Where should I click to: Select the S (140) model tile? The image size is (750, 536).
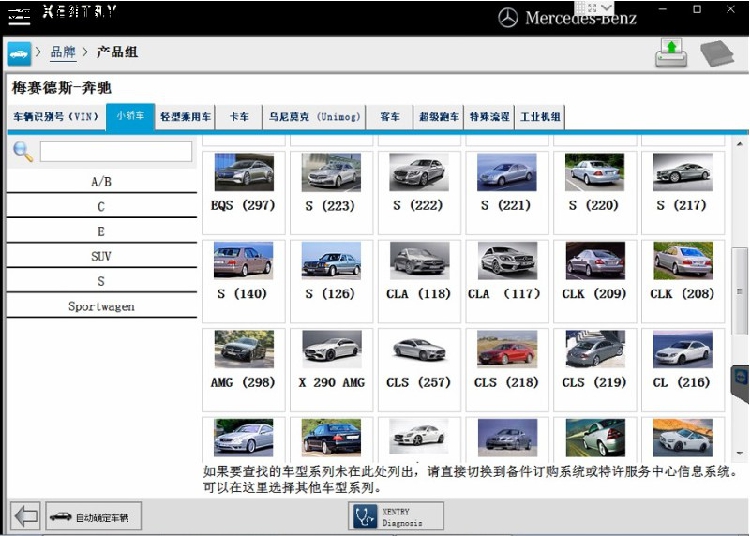tap(243, 281)
